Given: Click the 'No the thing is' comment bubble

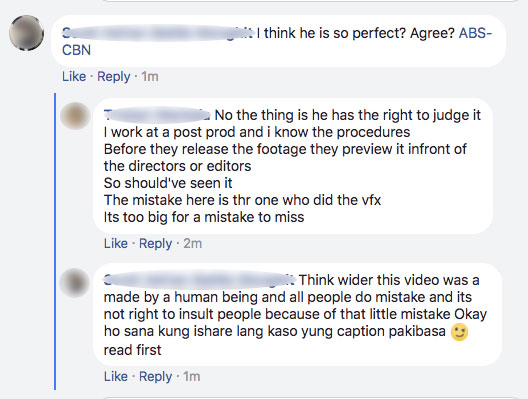Looking at the screenshot, I should click(293, 166).
